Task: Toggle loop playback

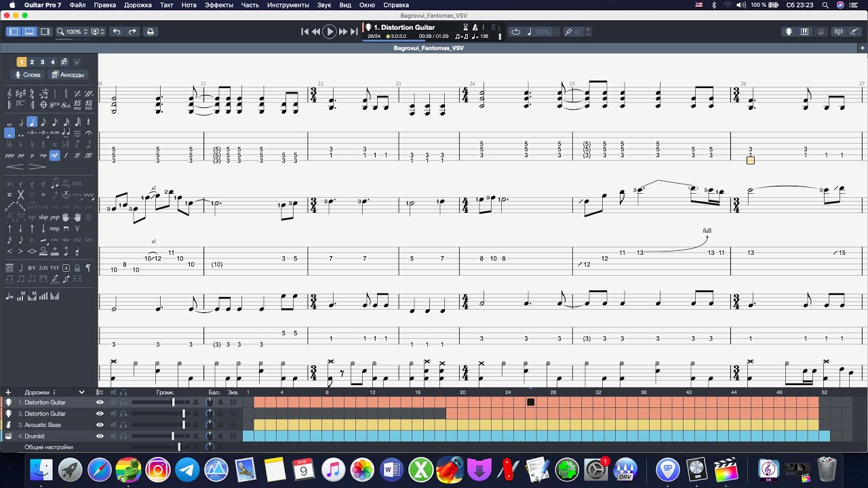Action: (x=516, y=31)
